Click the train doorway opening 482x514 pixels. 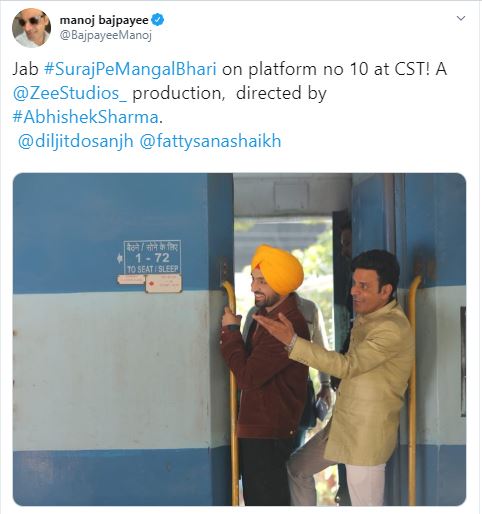[x=292, y=339]
